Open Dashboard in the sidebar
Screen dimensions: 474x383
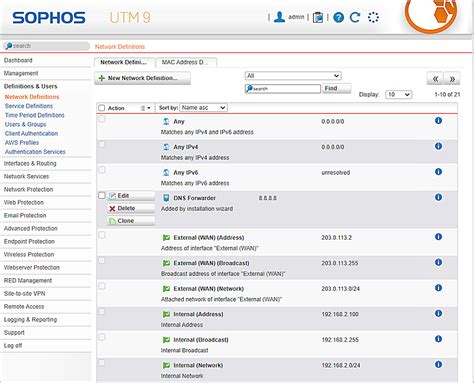coord(18,60)
